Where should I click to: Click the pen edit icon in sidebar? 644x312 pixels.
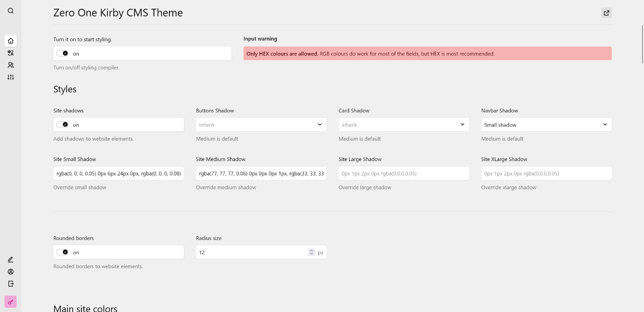tap(11, 260)
